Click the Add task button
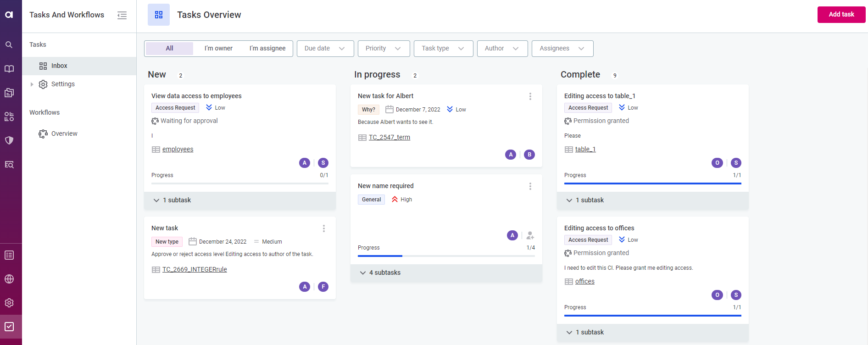This screenshot has width=868, height=345. pyautogui.click(x=841, y=15)
